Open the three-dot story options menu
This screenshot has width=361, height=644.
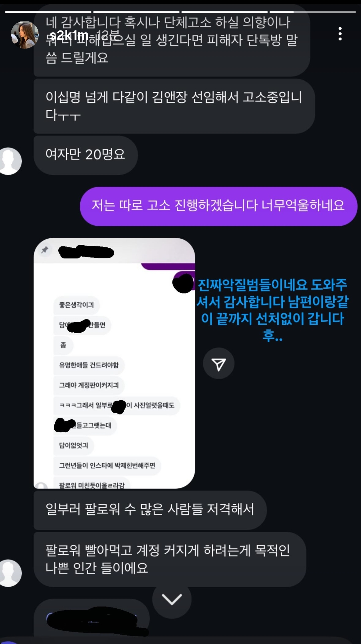340,34
